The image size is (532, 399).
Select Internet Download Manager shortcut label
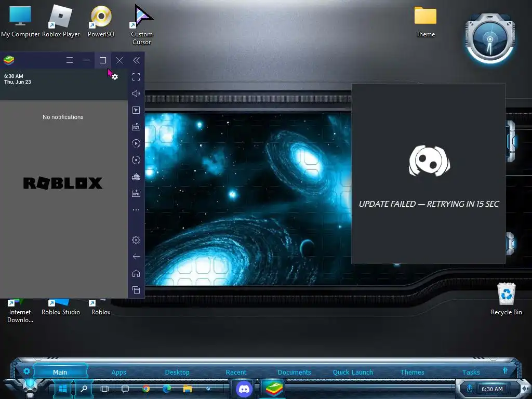20,316
